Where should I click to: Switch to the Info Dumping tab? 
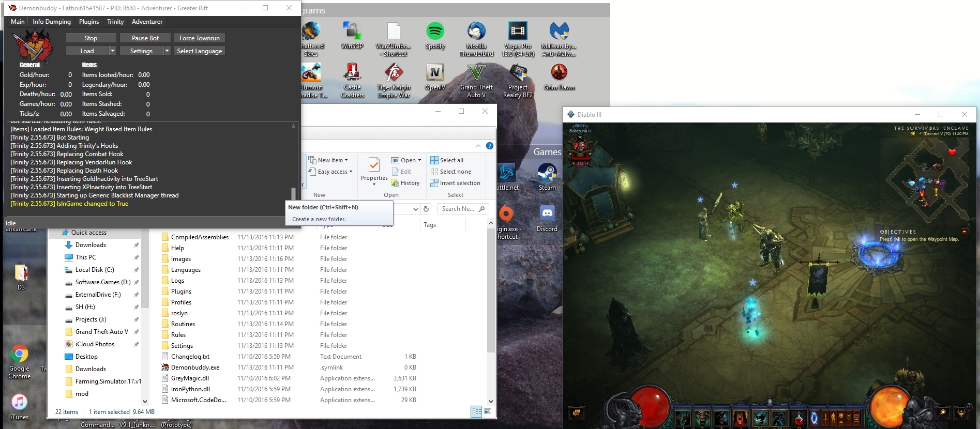click(52, 22)
